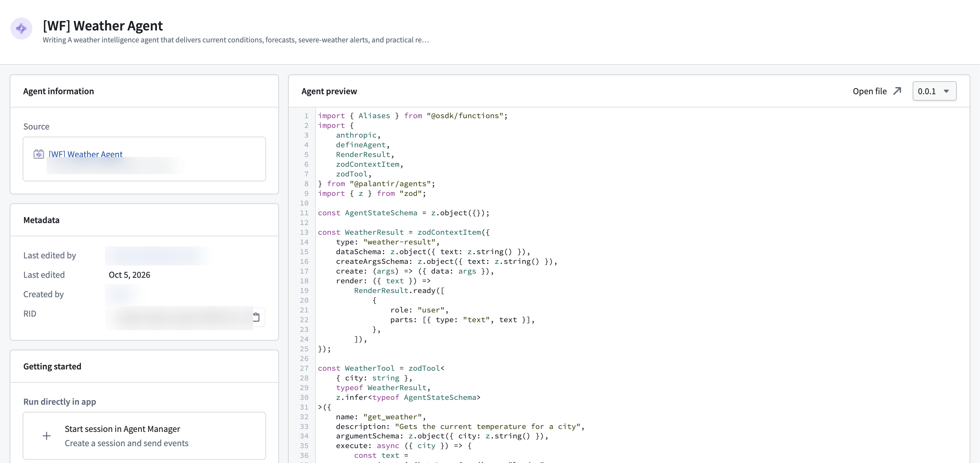Viewport: 980px width, 463px height.
Task: Open the 0.0.1 version dropdown
Action: [x=934, y=91]
